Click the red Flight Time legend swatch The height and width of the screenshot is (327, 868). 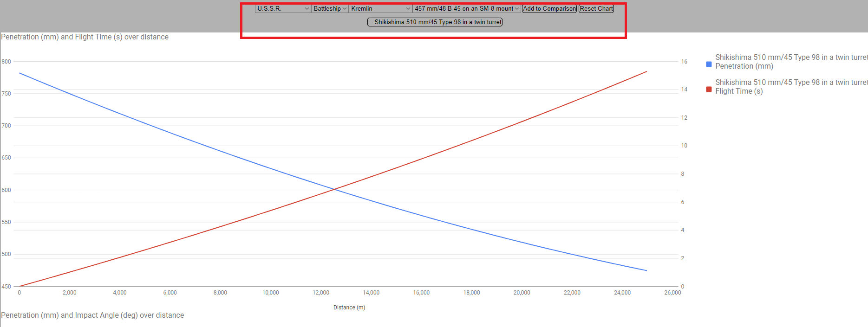click(x=709, y=90)
